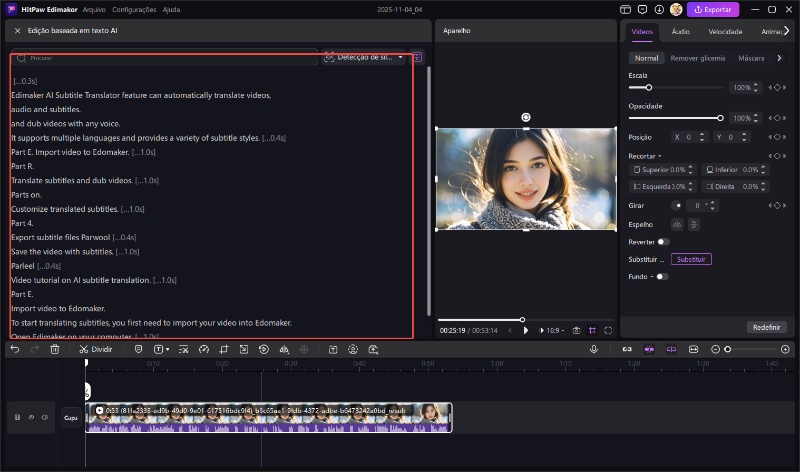This screenshot has width=800, height=472.
Task: Enter fullscreen preview using the expand icon
Action: [x=608, y=330]
